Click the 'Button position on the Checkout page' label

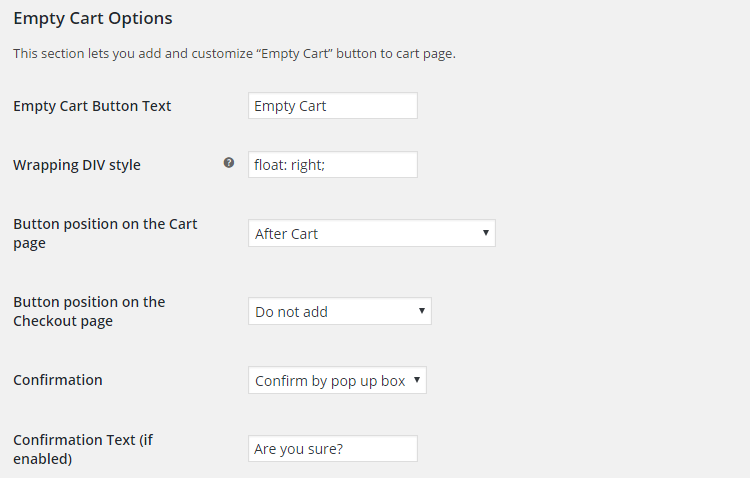coord(89,311)
